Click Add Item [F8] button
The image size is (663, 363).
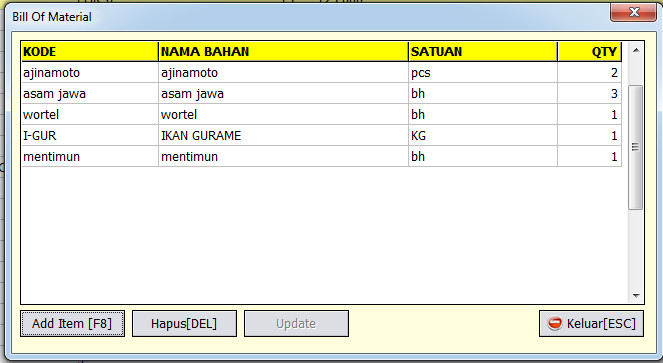click(x=72, y=324)
